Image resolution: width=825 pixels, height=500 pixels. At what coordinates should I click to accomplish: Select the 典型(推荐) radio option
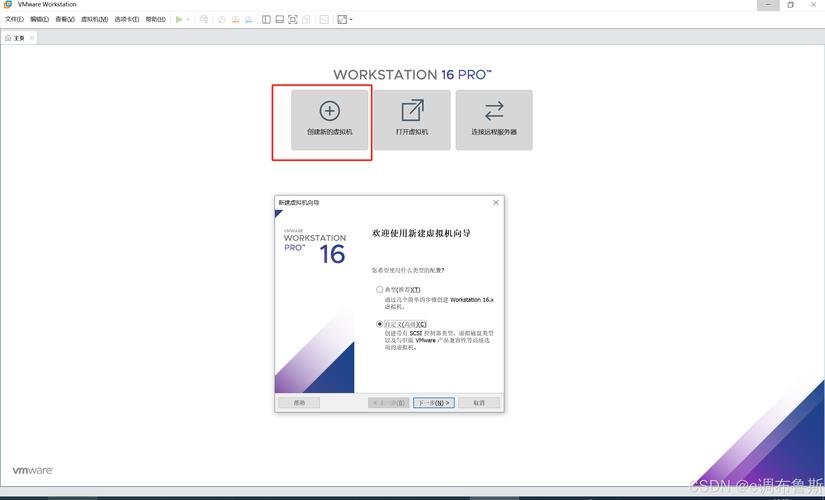[380, 290]
